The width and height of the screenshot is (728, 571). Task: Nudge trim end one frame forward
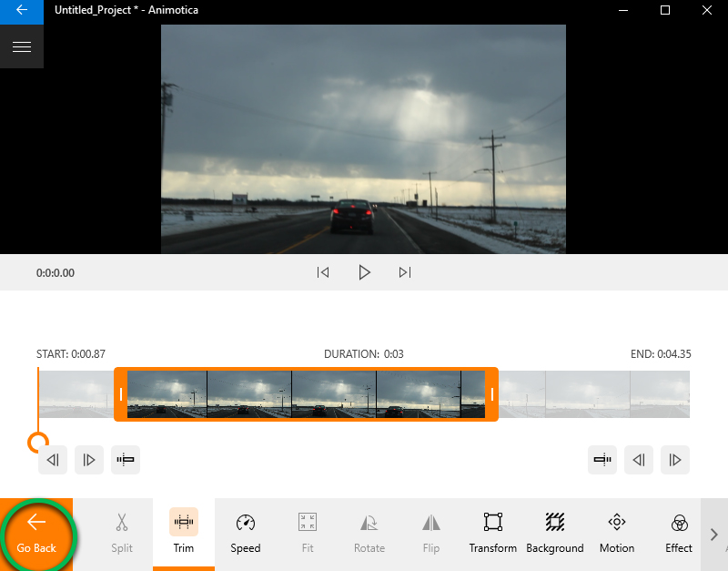[675, 460]
